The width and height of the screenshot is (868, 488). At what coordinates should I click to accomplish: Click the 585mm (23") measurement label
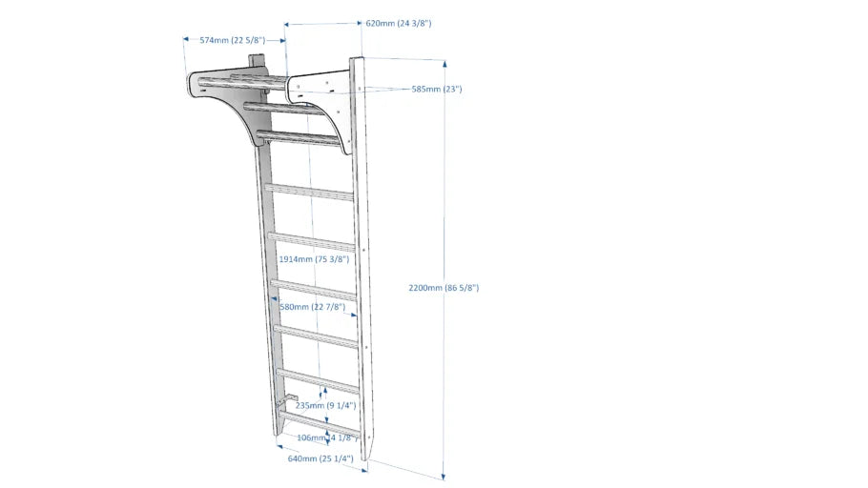(437, 89)
